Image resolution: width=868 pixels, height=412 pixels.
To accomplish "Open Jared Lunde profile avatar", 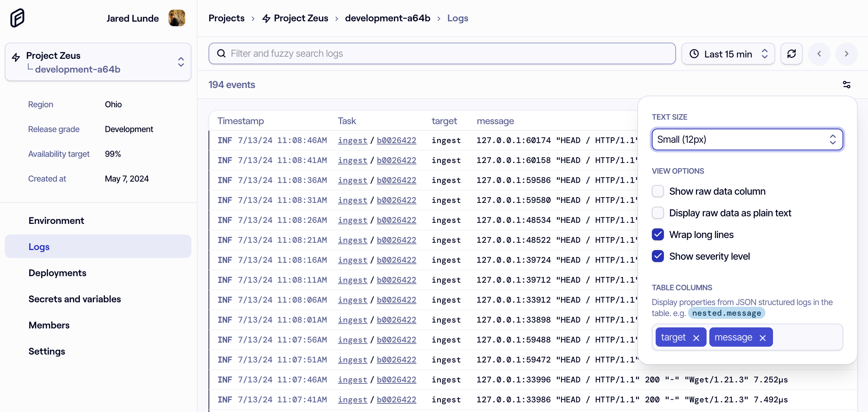I will coord(177,18).
